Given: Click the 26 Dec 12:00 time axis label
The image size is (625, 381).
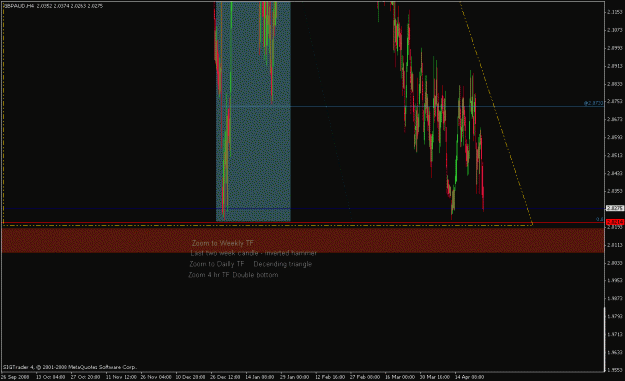Looking at the screenshot, I should click(x=225, y=377).
